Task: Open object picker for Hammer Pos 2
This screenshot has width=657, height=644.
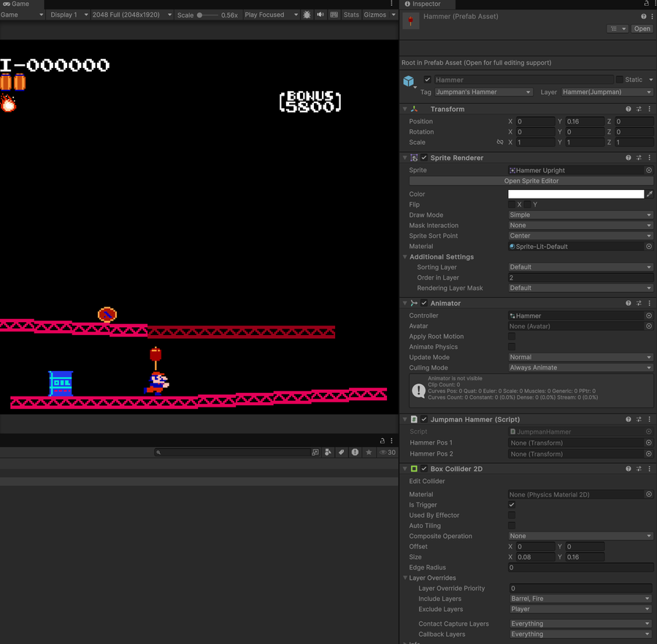Action: [649, 453]
